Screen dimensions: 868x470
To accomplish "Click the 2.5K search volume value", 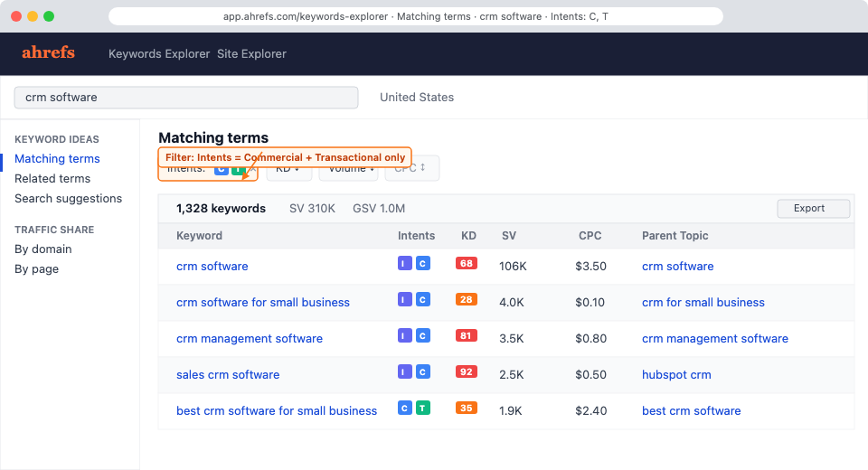I will [512, 375].
